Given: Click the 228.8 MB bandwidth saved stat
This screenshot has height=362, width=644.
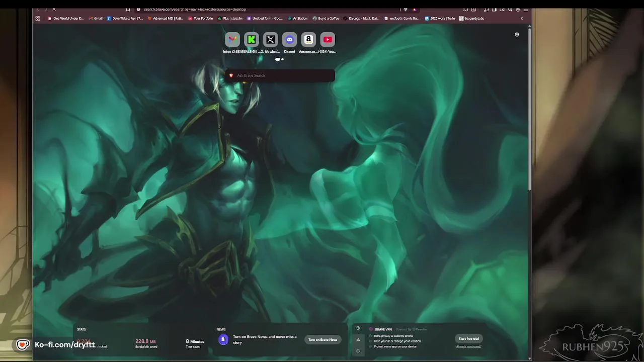Looking at the screenshot, I should pos(146,343).
